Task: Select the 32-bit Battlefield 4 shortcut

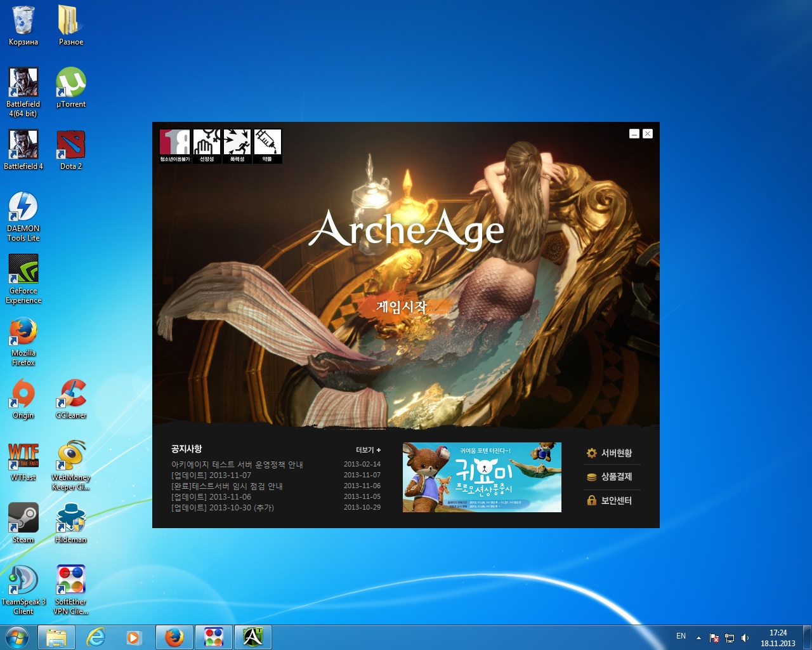Action: pyautogui.click(x=23, y=150)
